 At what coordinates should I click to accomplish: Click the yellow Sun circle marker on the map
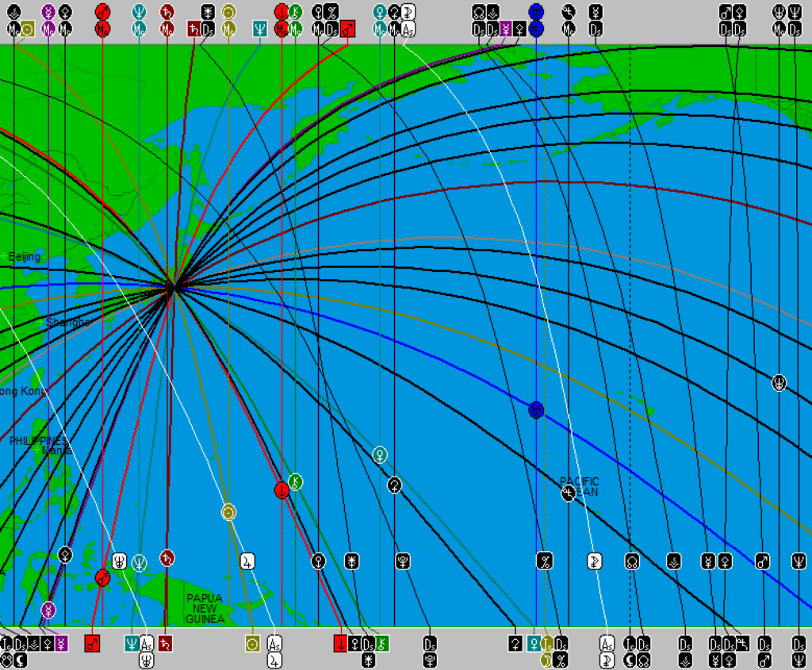[228, 511]
